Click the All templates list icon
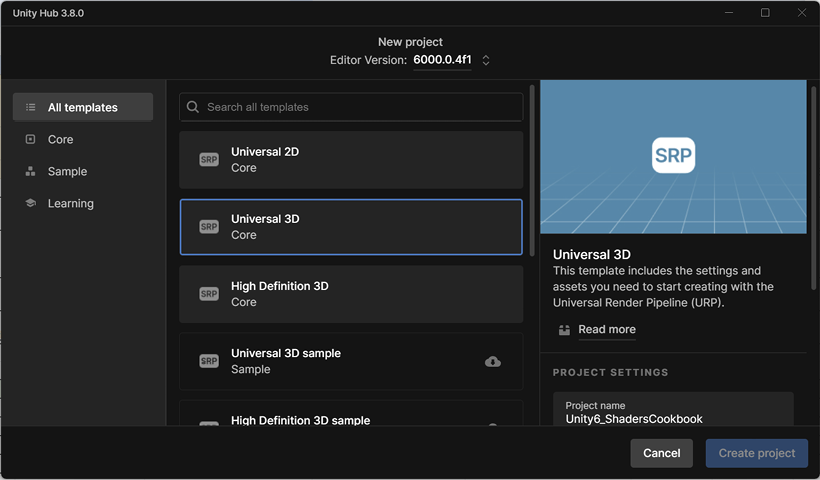This screenshot has width=820, height=480. tap(31, 107)
